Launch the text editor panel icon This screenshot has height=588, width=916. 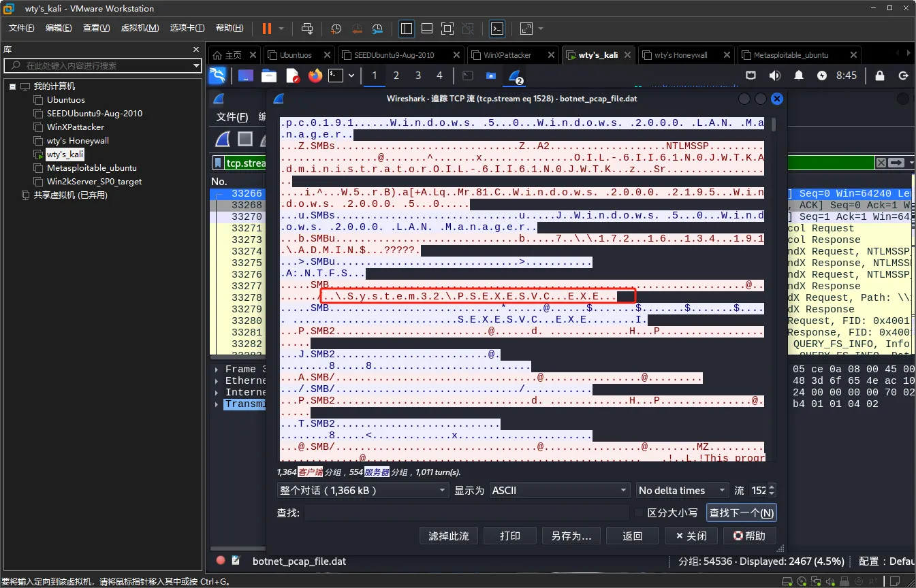pos(292,76)
